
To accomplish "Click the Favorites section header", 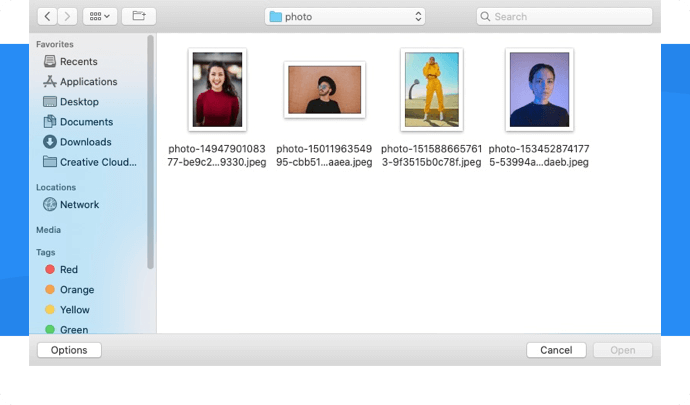I will (x=55, y=44).
